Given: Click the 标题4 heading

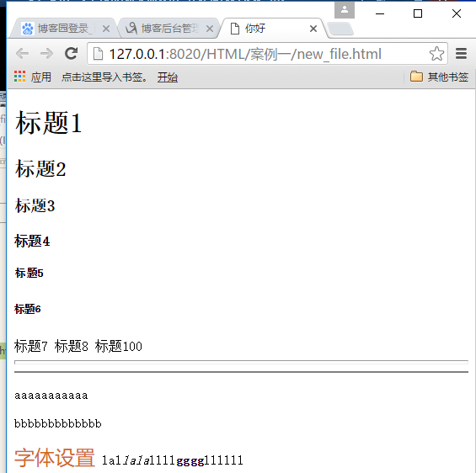Looking at the screenshot, I should [32, 242].
